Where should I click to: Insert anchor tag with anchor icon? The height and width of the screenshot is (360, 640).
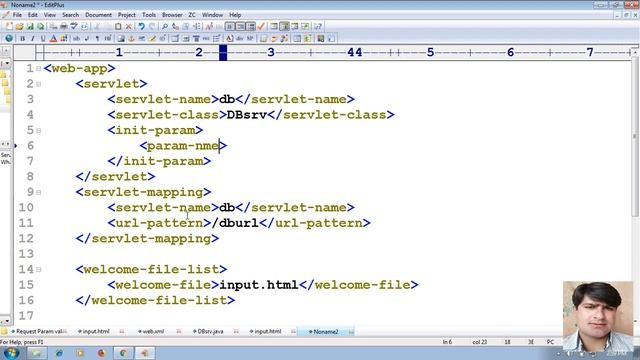tap(131, 39)
